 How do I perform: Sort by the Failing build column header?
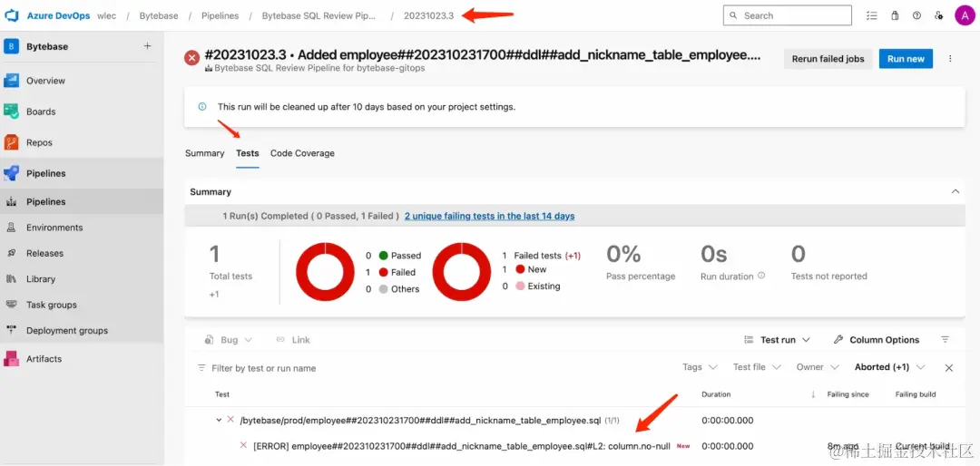[916, 394]
